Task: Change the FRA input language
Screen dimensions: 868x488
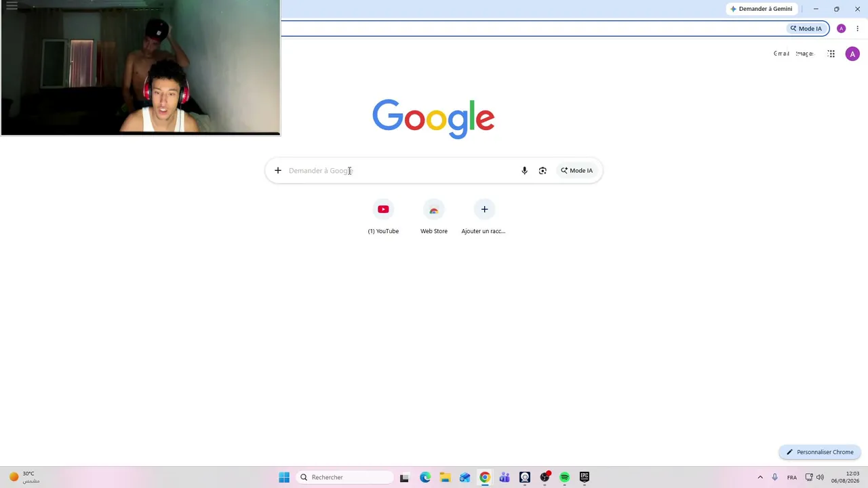Action: click(792, 477)
